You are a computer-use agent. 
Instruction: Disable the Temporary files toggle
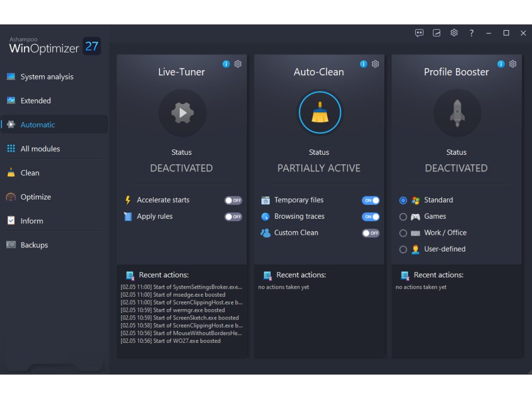pyautogui.click(x=370, y=200)
